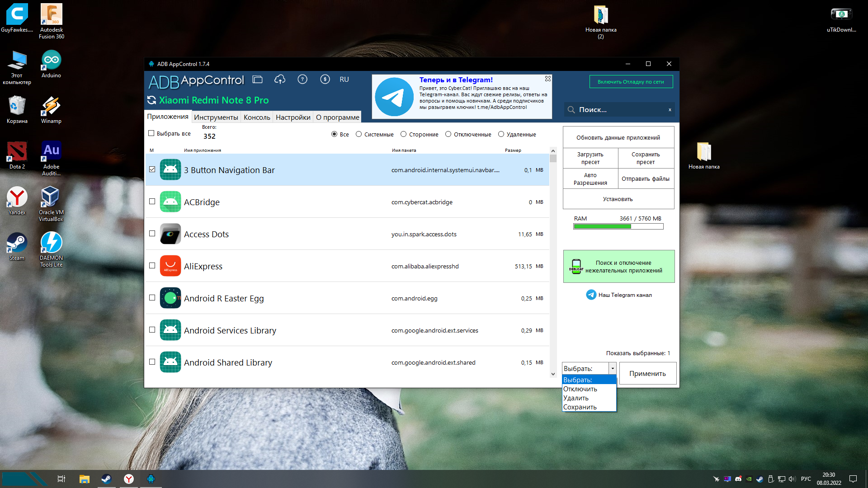Open File Explorer from the taskbar

point(85,479)
